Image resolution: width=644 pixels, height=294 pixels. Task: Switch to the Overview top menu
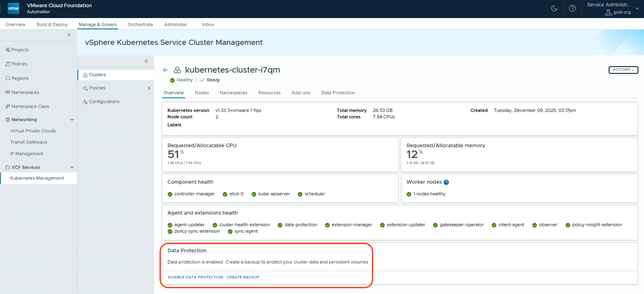[x=15, y=24]
